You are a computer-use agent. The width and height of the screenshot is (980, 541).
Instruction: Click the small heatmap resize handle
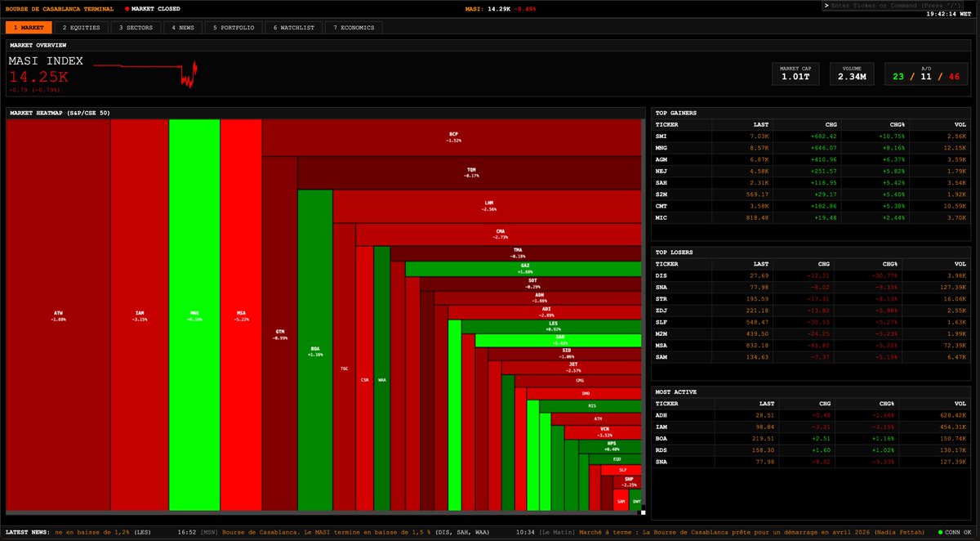pyautogui.click(x=642, y=512)
